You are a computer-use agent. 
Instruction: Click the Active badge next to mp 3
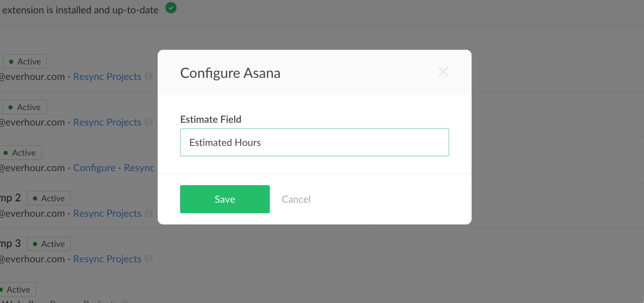[49, 244]
